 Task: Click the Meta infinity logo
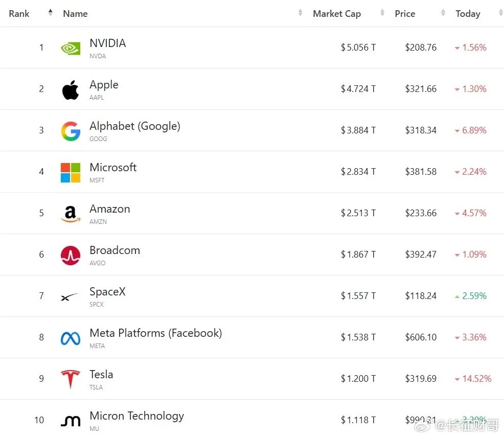pos(71,339)
